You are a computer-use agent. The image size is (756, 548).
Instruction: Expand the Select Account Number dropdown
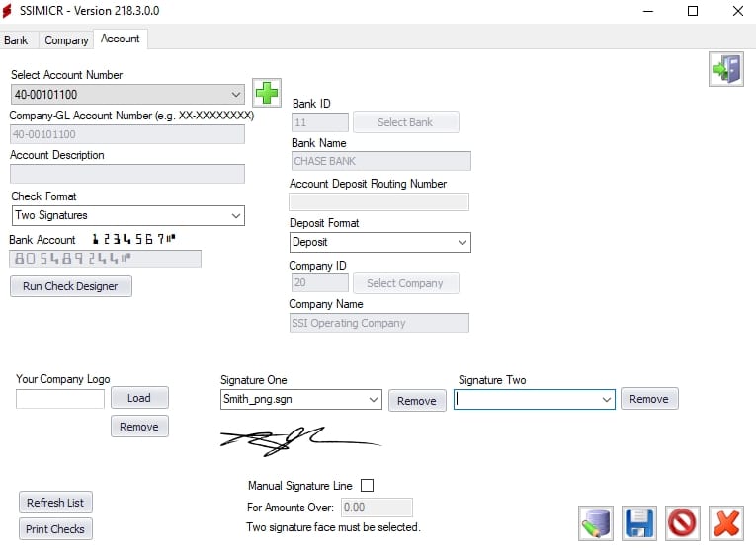click(127, 95)
